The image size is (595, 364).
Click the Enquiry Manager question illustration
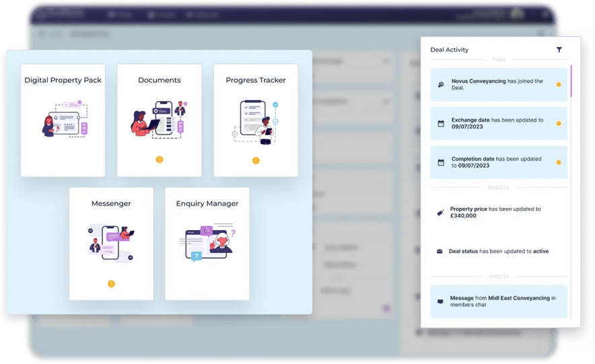coord(207,243)
